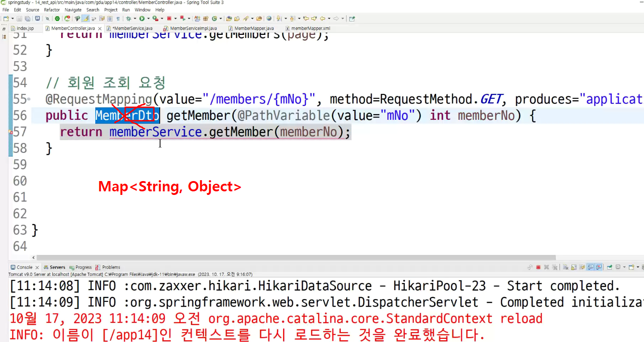
Task: Click the green Run button
Action: (x=142, y=19)
